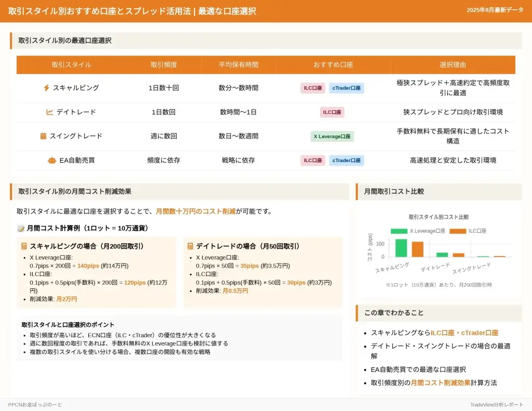Viewport: 532px width, 411px height.
Task: Click the tallest green bar for スキャルピング
Action: [401, 248]
